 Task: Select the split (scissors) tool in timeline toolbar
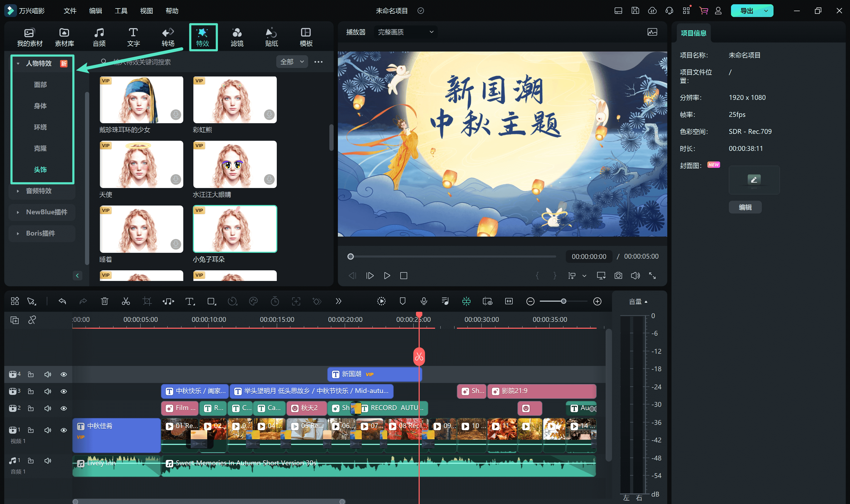(126, 301)
